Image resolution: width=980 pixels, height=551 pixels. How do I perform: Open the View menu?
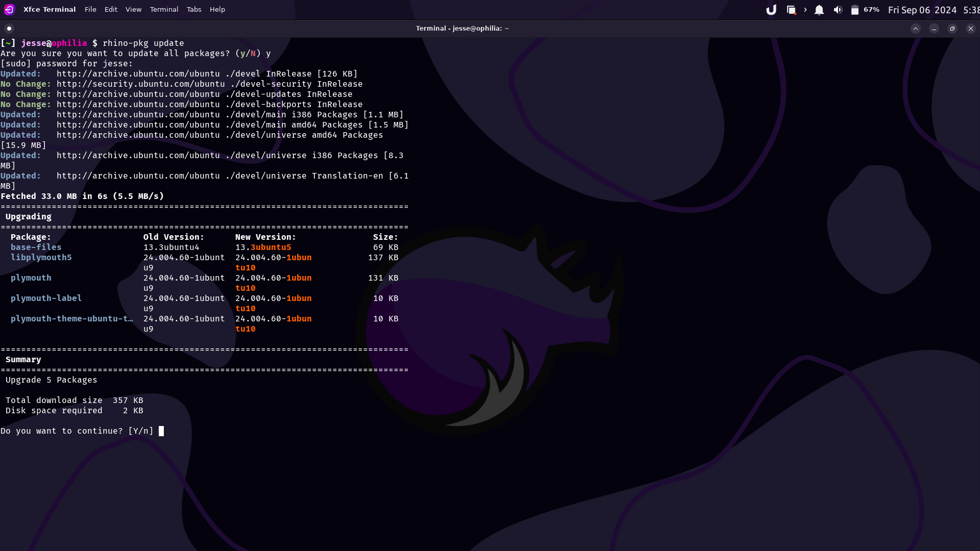point(133,9)
